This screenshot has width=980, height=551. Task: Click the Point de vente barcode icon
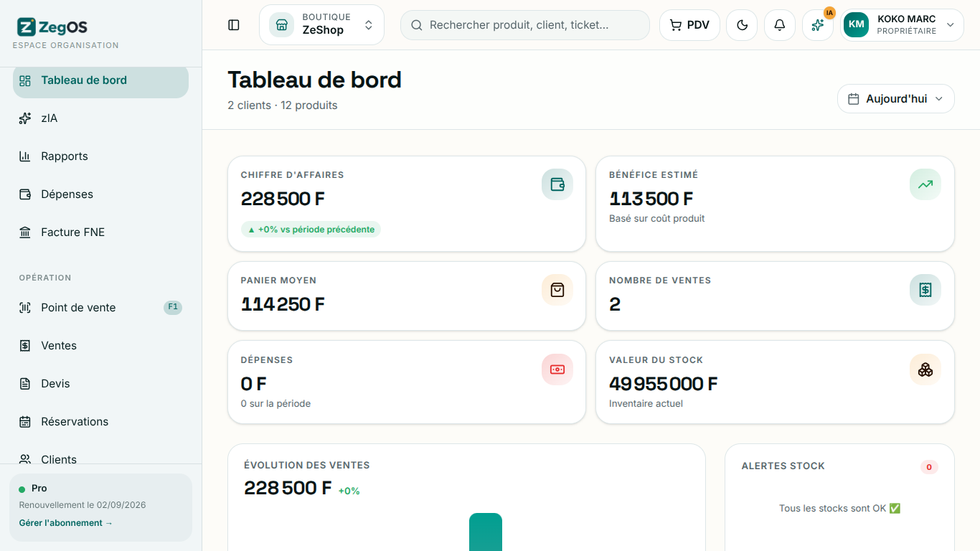25,308
